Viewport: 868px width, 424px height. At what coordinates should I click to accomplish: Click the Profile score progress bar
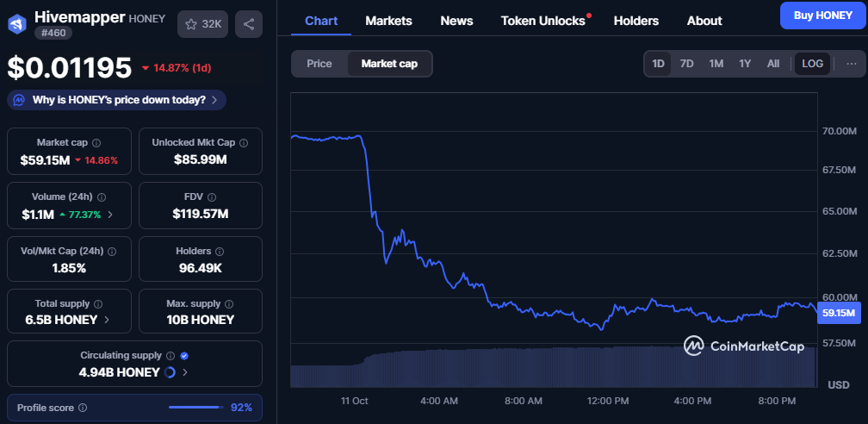195,408
